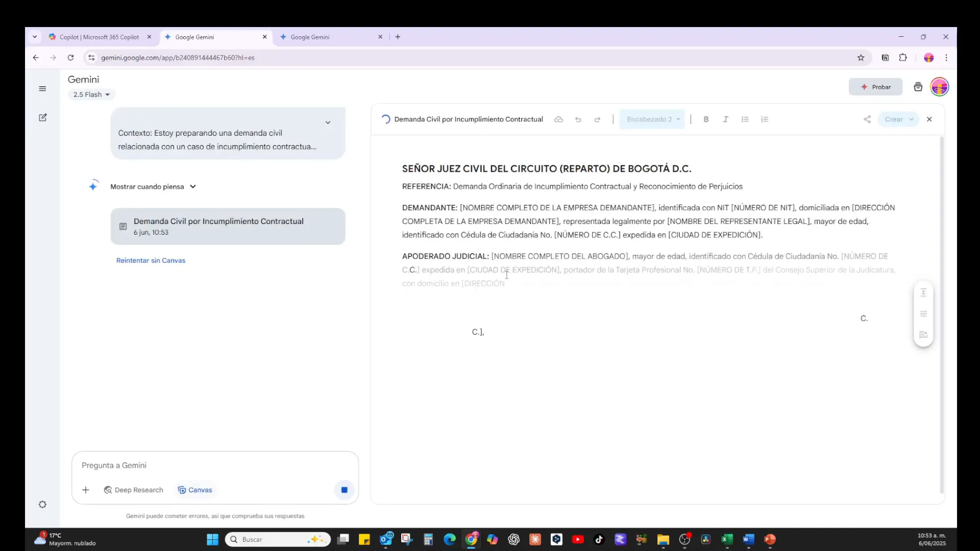Click the Reintentar sin Canvas link

click(x=151, y=260)
